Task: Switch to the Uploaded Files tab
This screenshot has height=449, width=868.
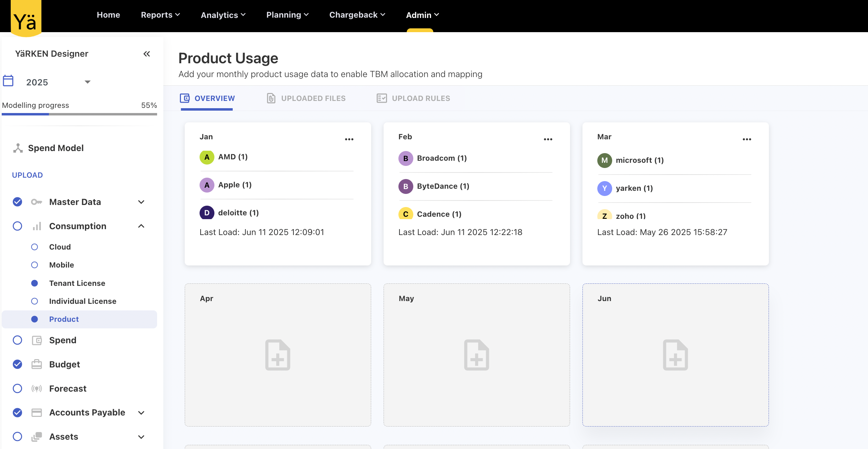Action: [306, 99]
